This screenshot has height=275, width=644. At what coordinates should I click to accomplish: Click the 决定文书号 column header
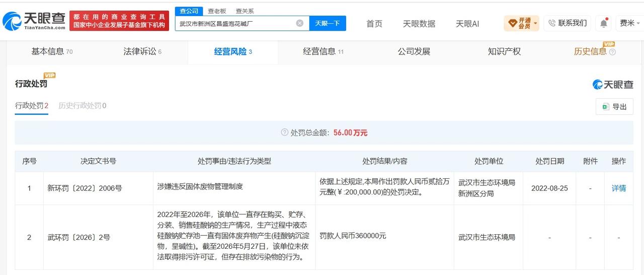click(x=98, y=161)
